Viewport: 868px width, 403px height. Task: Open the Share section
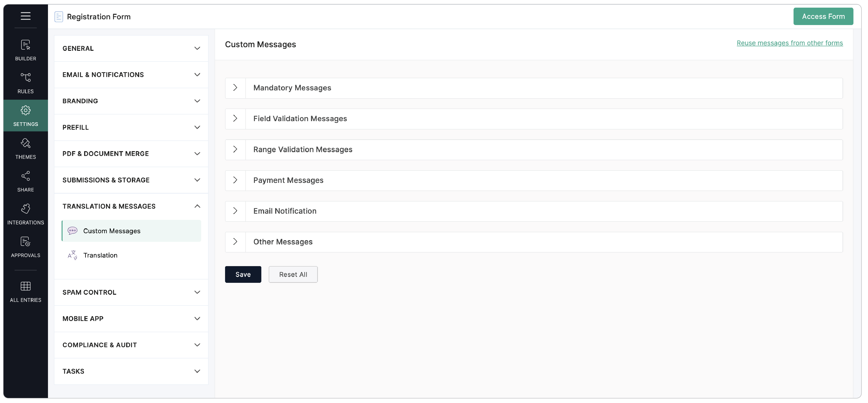[26, 181]
